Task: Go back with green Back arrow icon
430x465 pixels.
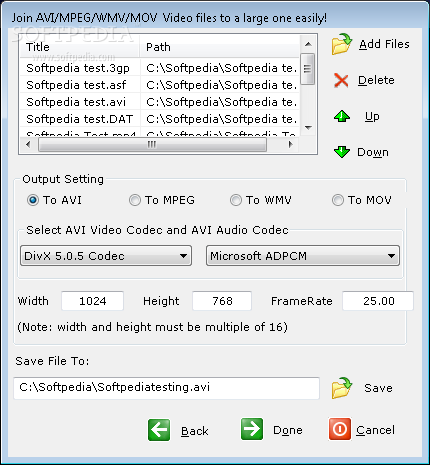Action: pos(159,430)
